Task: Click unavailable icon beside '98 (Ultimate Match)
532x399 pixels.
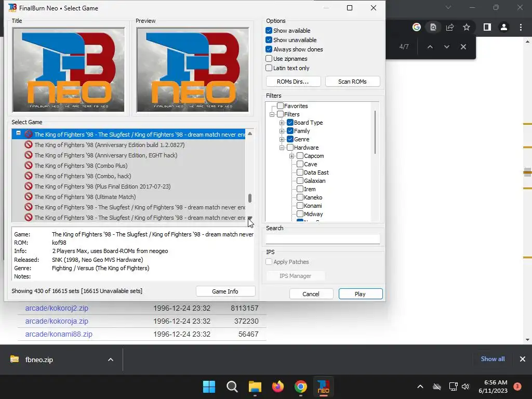Action: coord(29,197)
